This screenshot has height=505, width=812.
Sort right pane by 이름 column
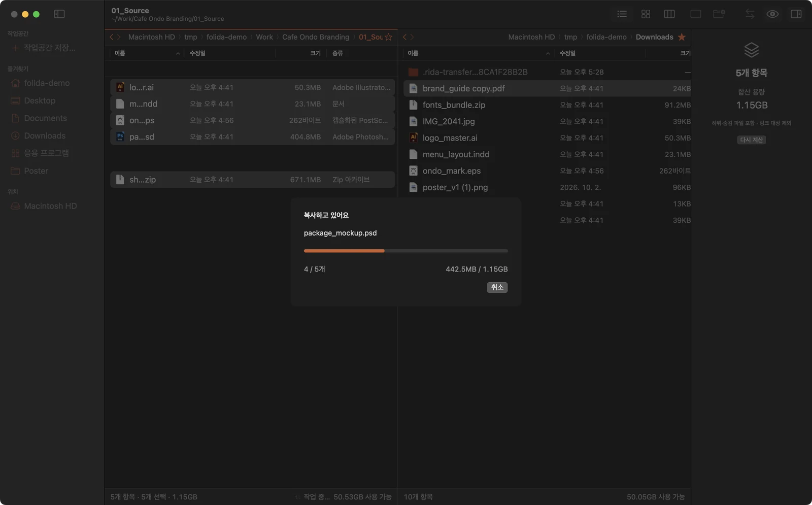478,53
